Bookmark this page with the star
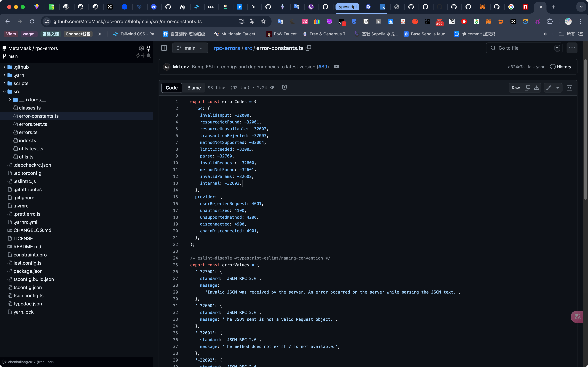Image resolution: width=588 pixels, height=367 pixels. (x=263, y=21)
